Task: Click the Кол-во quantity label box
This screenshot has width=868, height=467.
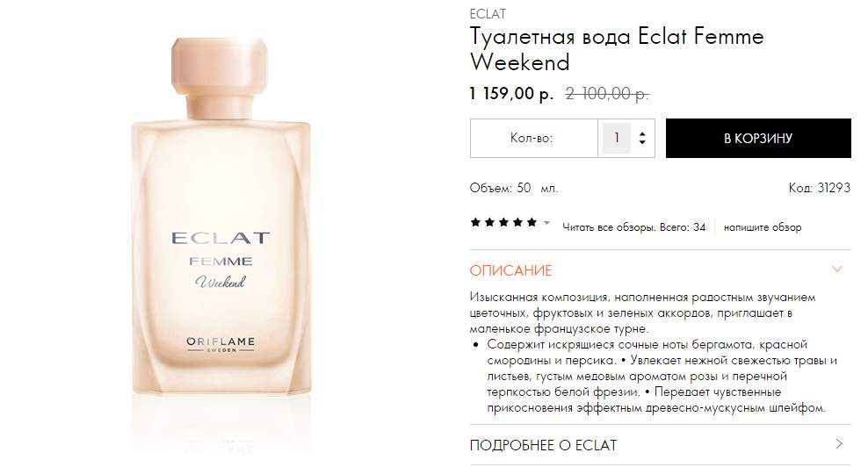Action: pyautogui.click(x=533, y=139)
